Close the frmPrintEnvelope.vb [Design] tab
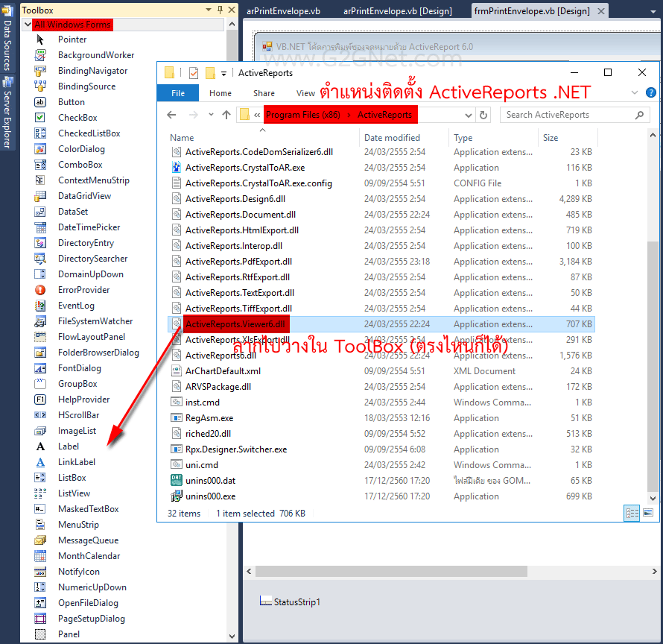Image resolution: width=663 pixels, height=644 pixels. [x=601, y=11]
